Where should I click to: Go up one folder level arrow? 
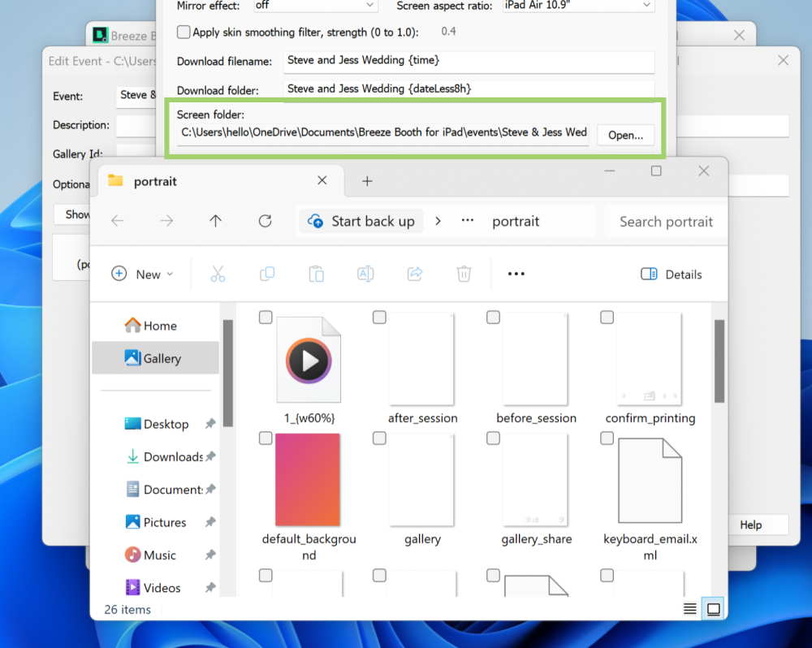(x=215, y=221)
